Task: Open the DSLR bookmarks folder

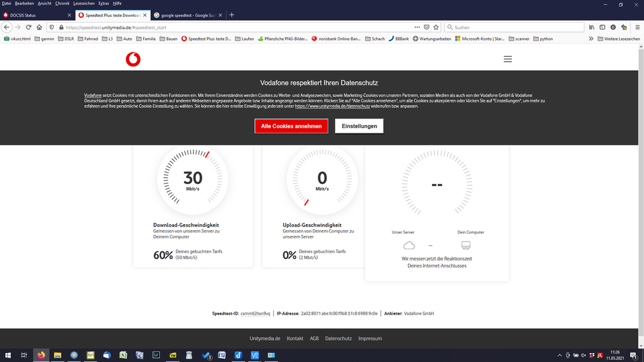Action: click(66, 39)
